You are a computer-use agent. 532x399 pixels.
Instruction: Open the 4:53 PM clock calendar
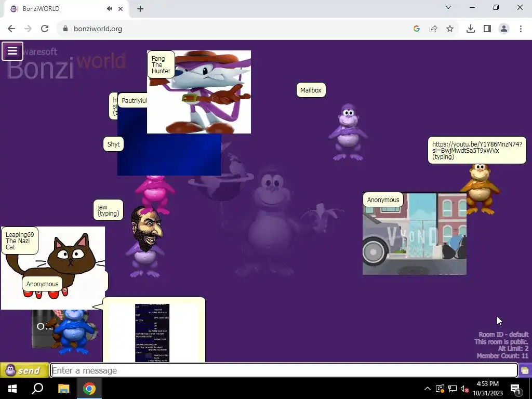(487, 389)
